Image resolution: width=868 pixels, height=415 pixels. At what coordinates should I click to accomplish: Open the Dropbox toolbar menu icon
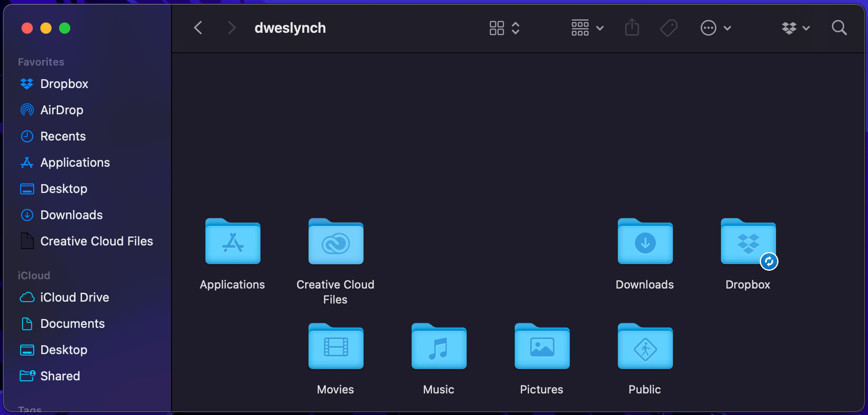pyautogui.click(x=789, y=28)
